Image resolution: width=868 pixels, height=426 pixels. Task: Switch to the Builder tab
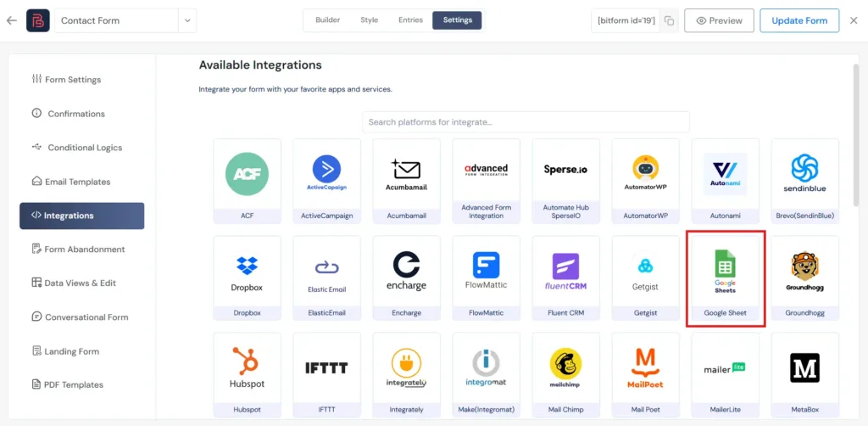(x=328, y=20)
